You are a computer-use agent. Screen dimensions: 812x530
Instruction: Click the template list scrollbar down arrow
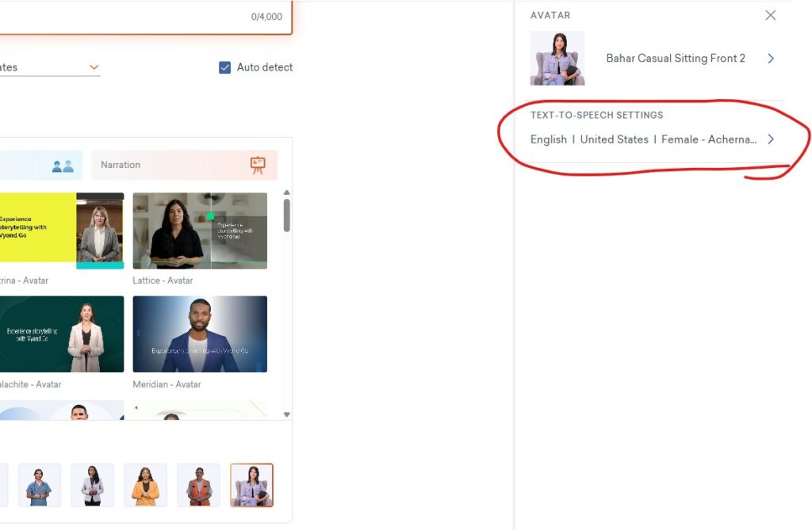[286, 414]
